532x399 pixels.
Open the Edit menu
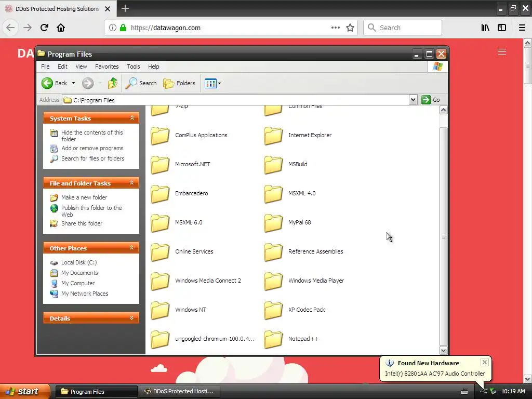[62, 66]
